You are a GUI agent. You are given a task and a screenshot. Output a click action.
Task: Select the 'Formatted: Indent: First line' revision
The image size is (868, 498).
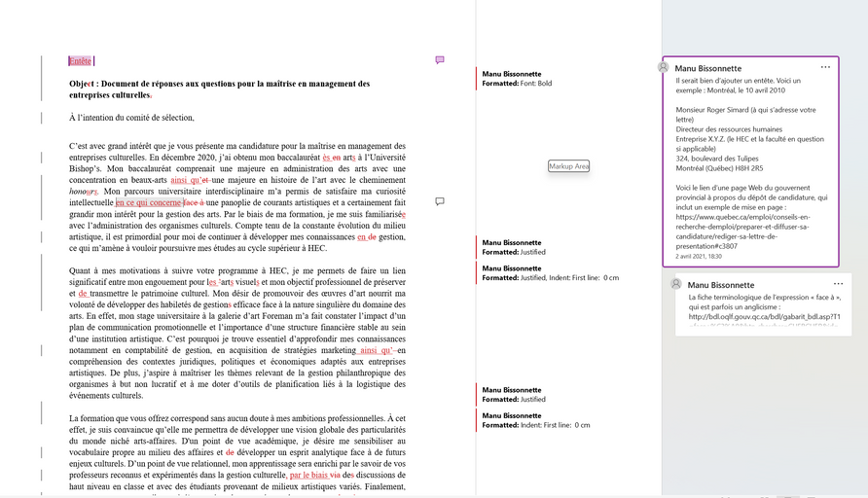[535, 425]
